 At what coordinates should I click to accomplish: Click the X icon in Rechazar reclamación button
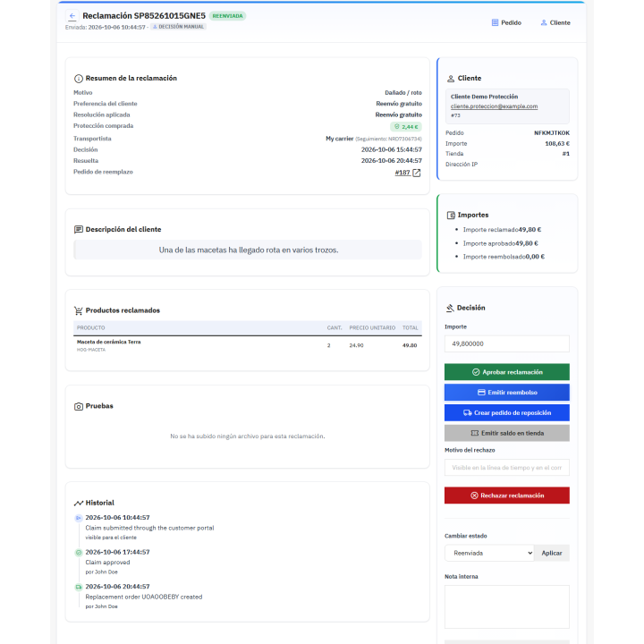tap(474, 496)
